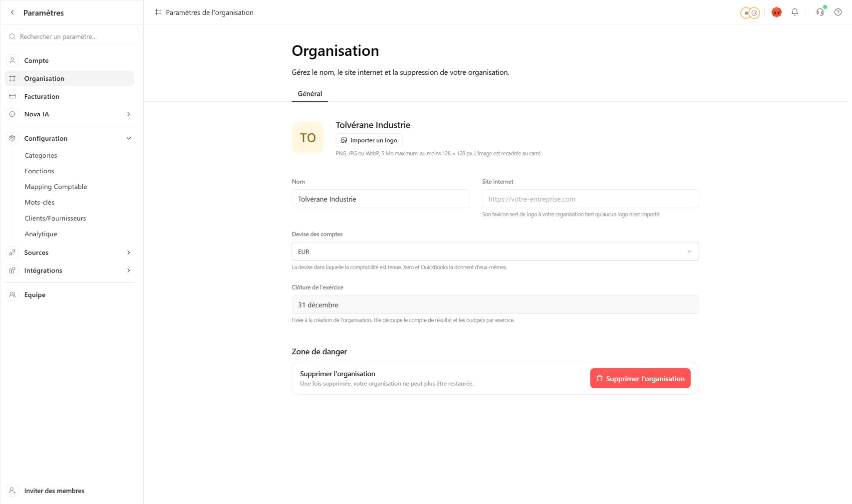The image size is (852, 504).
Task: Open Facturation in the sidebar
Action: coord(69,96)
